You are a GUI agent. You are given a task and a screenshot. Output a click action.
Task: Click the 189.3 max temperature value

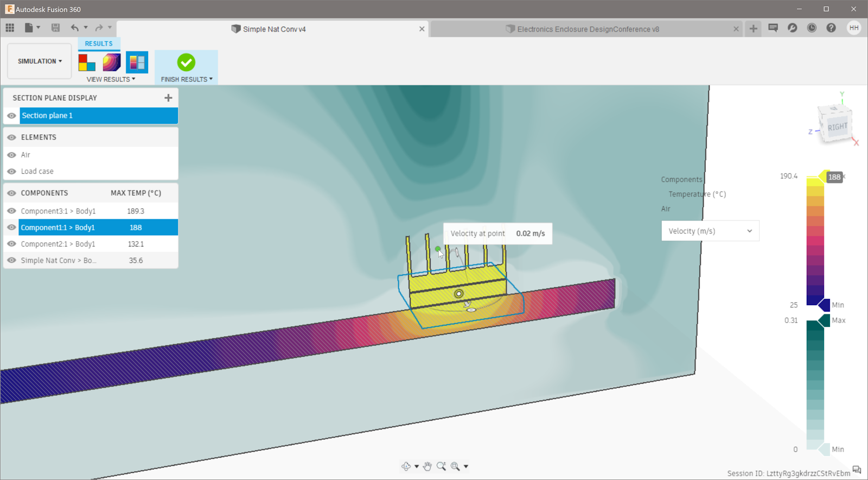[x=136, y=211]
